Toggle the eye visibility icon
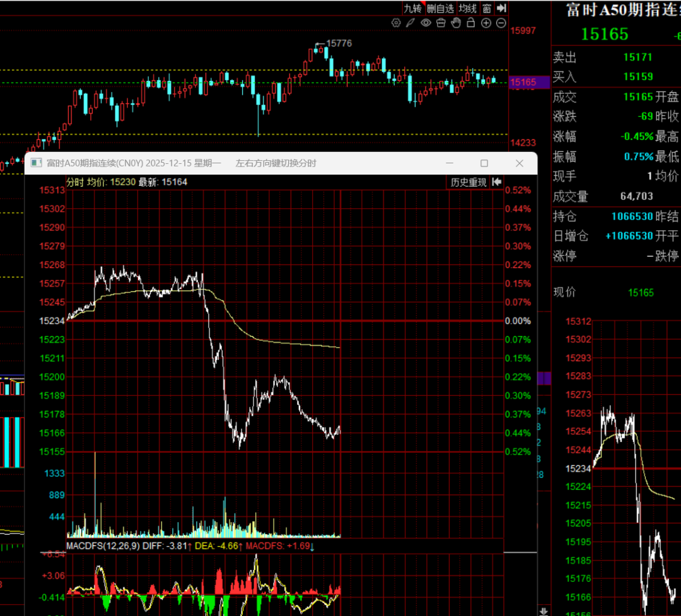This screenshot has width=681, height=616. (x=426, y=23)
